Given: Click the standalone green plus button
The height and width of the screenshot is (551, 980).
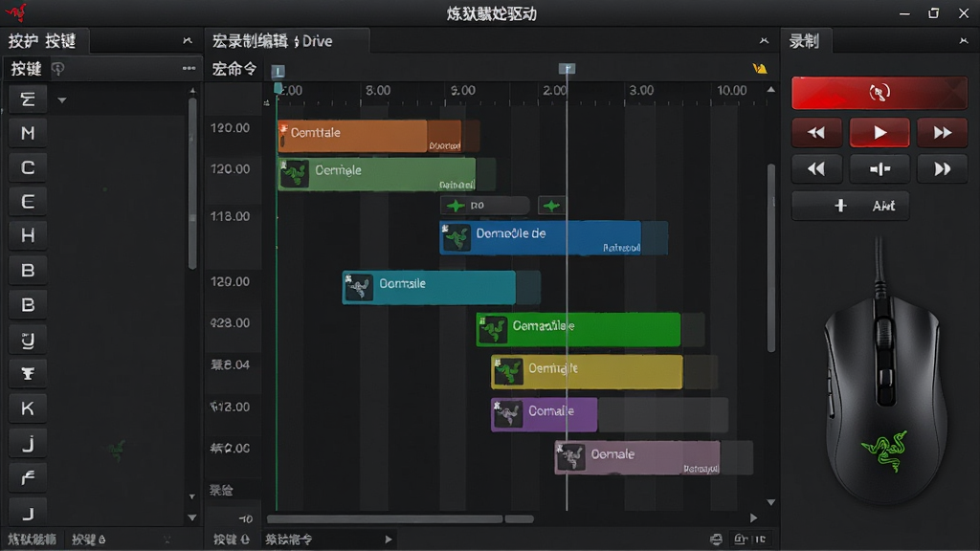Looking at the screenshot, I should point(551,206).
